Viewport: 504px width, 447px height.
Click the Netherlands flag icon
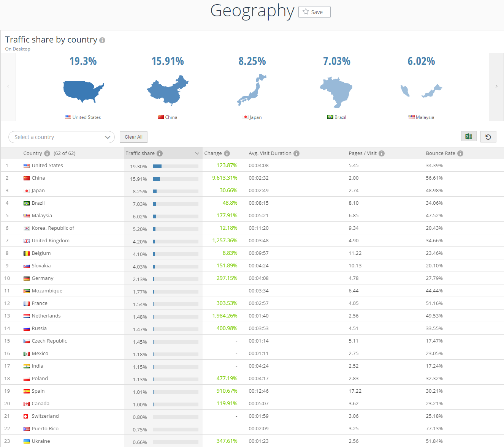(27, 316)
